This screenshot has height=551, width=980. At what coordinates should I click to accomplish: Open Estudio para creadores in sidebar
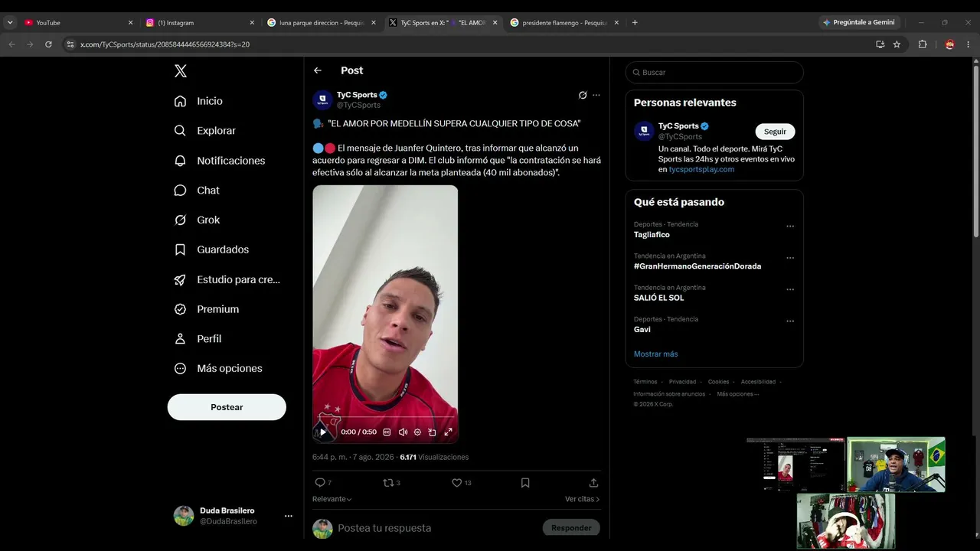pyautogui.click(x=227, y=279)
